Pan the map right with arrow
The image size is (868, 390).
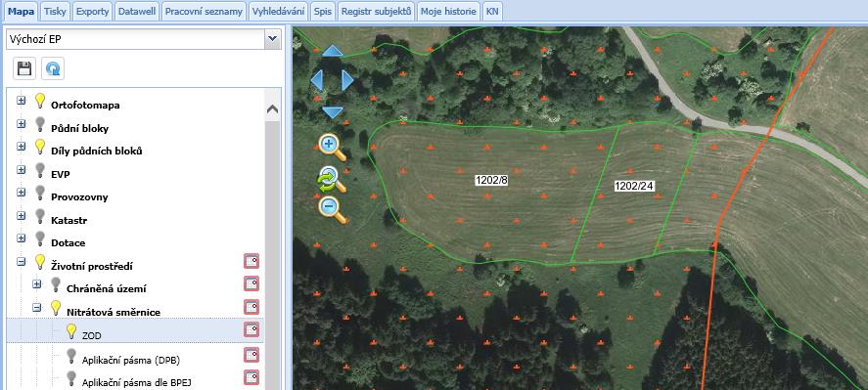pyautogui.click(x=347, y=81)
